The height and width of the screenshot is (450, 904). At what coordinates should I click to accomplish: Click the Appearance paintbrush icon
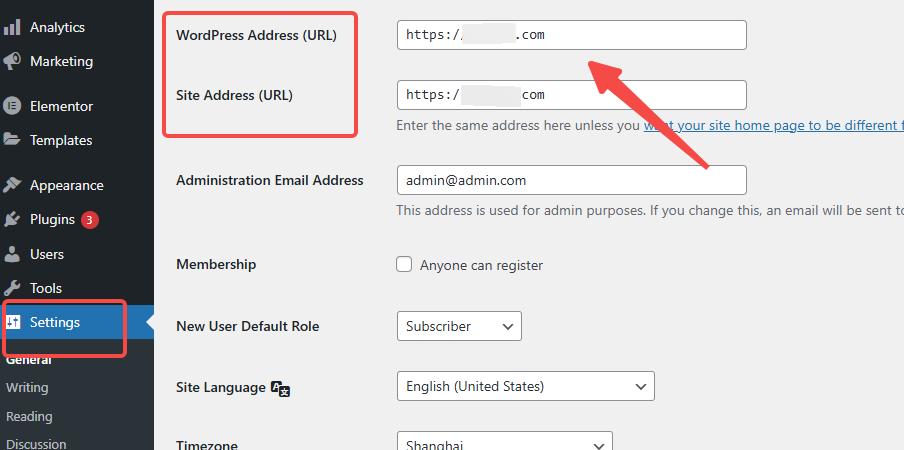[12, 185]
